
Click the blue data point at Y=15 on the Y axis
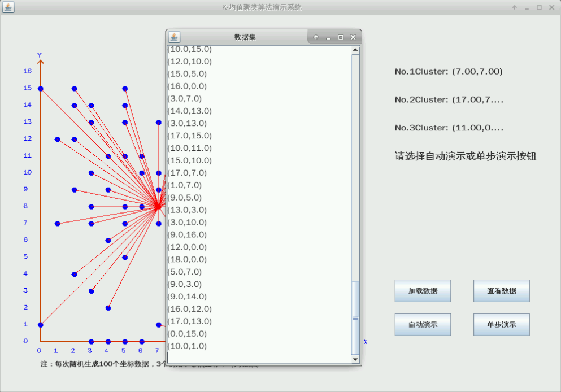coord(40,89)
